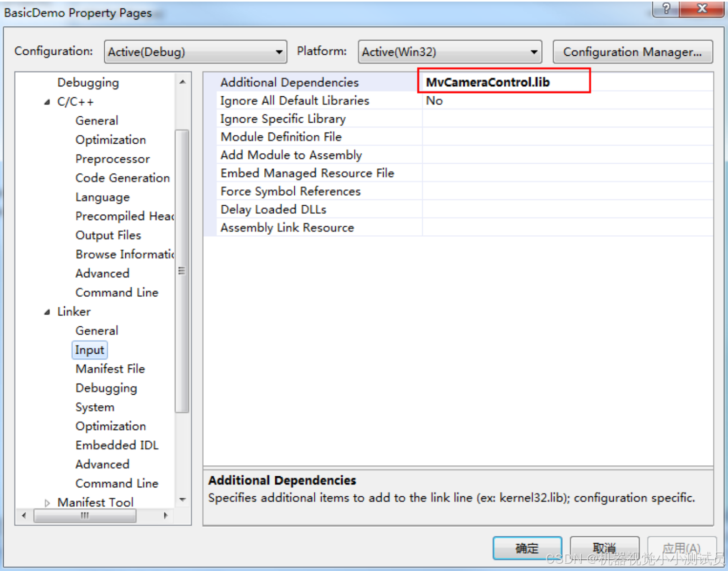Select Command Line under C/C++
The height and width of the screenshot is (571, 728).
point(117,292)
